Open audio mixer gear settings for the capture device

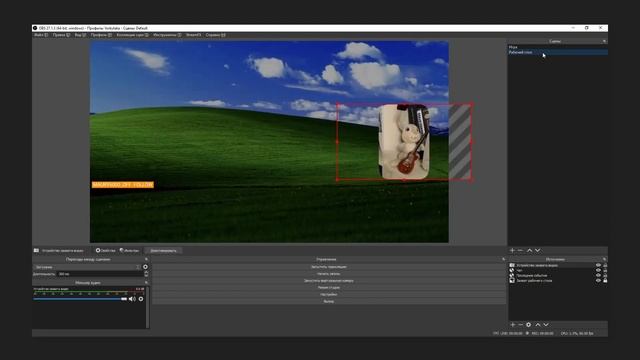(141, 299)
